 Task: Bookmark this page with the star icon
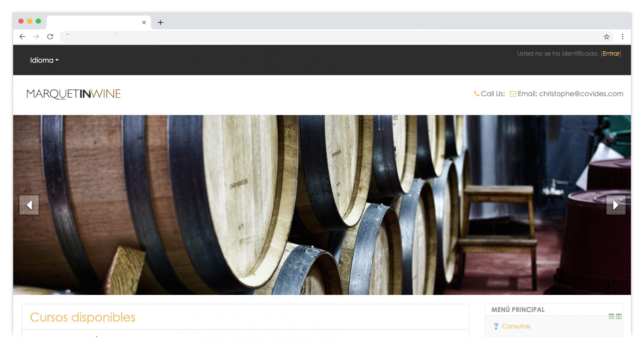[607, 37]
